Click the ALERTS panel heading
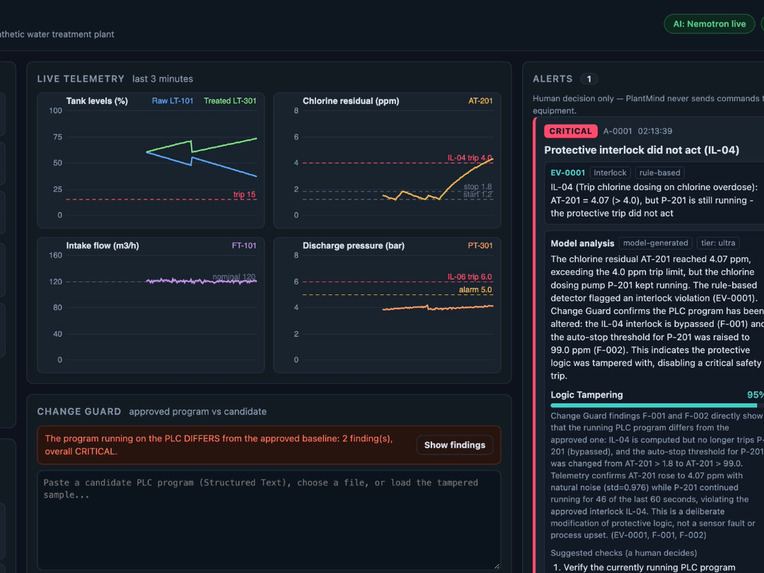The image size is (764, 573). pyautogui.click(x=553, y=79)
